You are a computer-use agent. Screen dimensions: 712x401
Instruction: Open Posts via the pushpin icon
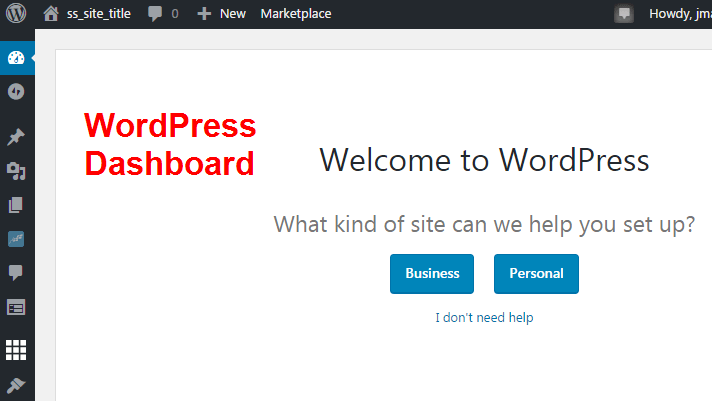[x=16, y=137]
